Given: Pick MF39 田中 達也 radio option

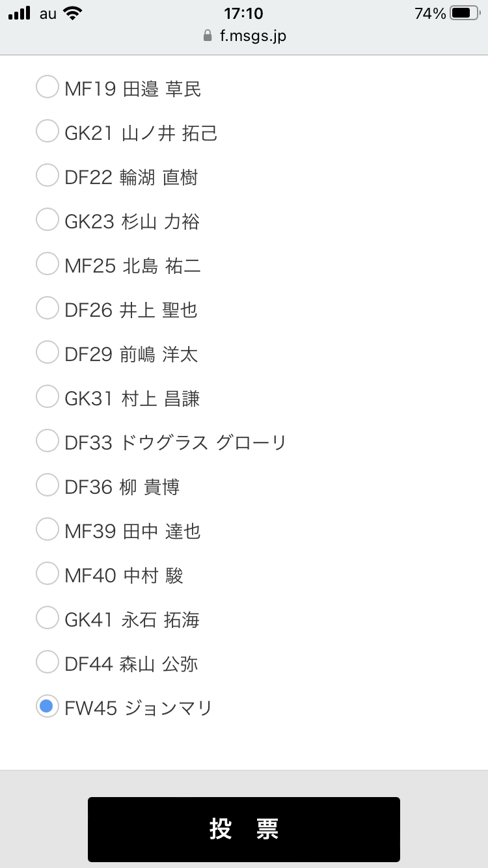Looking at the screenshot, I should tap(47, 530).
